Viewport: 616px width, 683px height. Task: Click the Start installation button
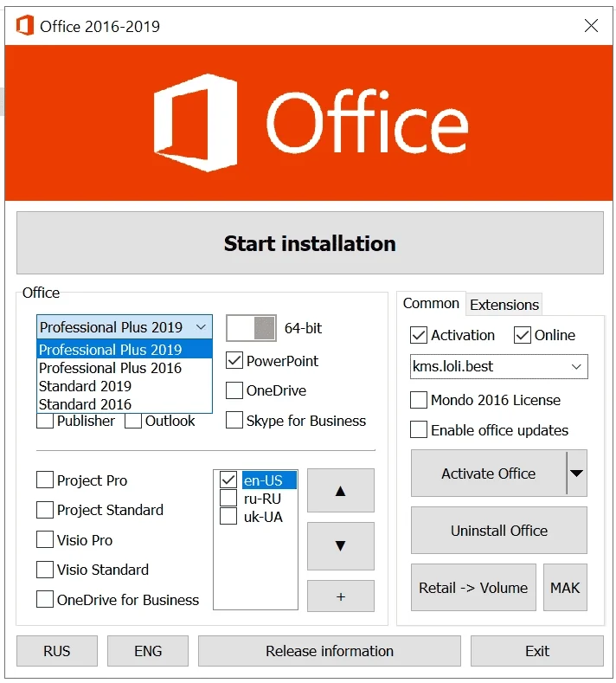click(310, 243)
